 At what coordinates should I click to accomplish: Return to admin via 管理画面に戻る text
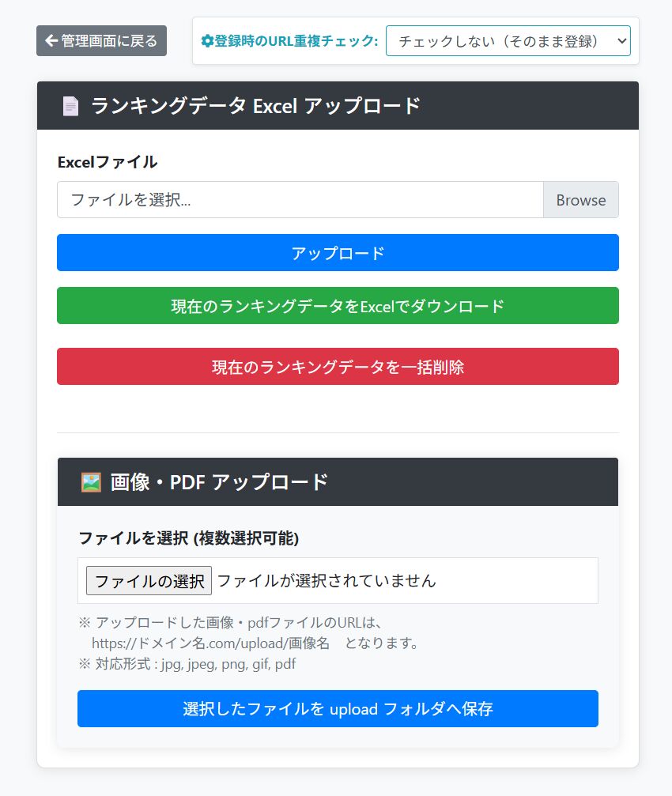pos(109,41)
